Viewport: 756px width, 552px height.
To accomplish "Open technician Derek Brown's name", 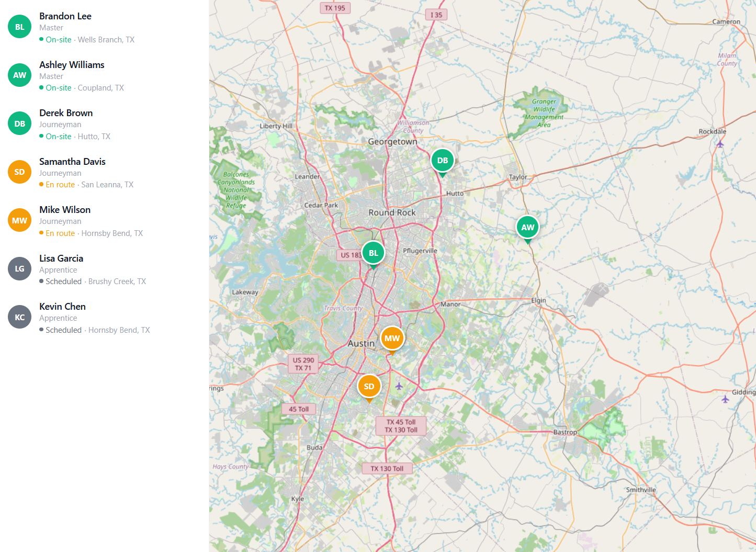I will pyautogui.click(x=66, y=113).
